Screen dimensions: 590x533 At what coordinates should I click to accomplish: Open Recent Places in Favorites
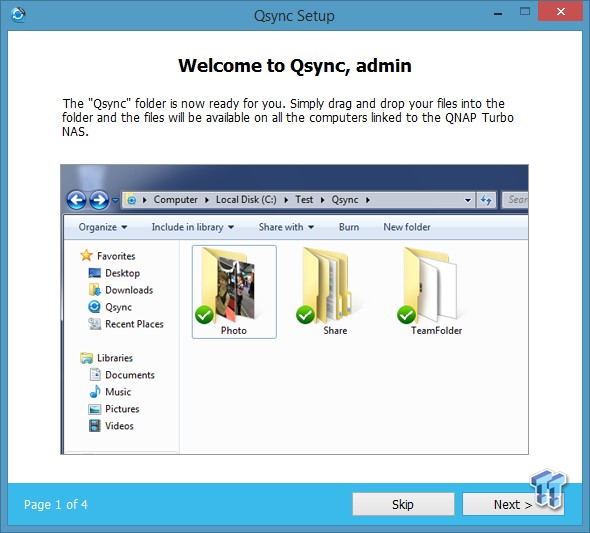(126, 324)
